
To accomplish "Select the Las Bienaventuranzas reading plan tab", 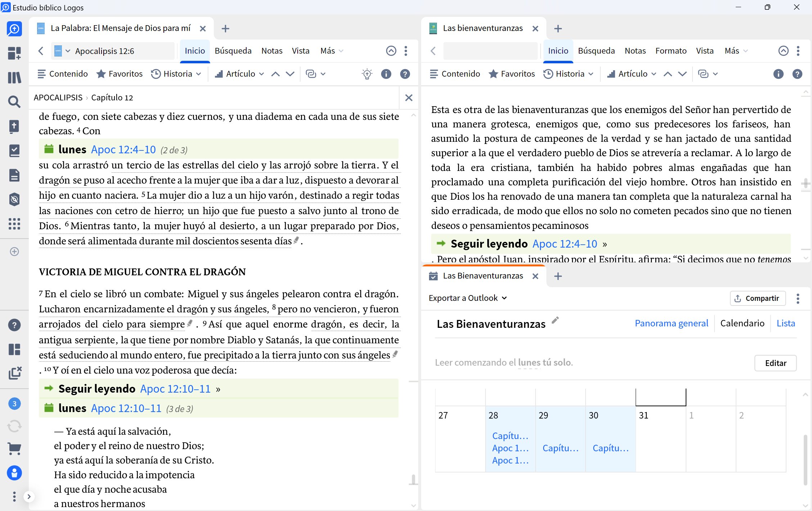I will pyautogui.click(x=483, y=276).
